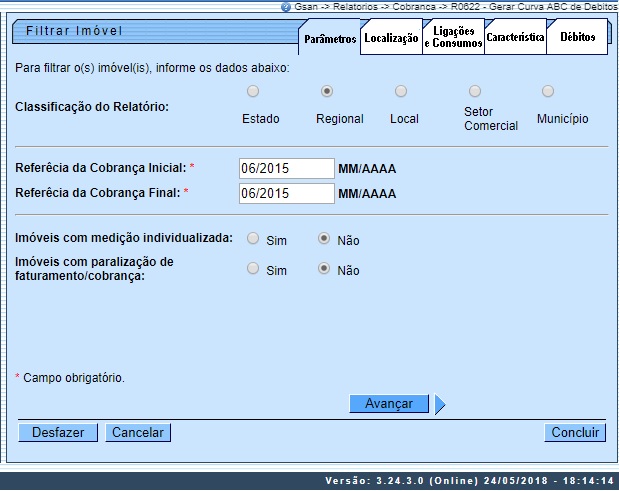Switch to the Débitos tab
619x491 pixels.
[577, 39]
